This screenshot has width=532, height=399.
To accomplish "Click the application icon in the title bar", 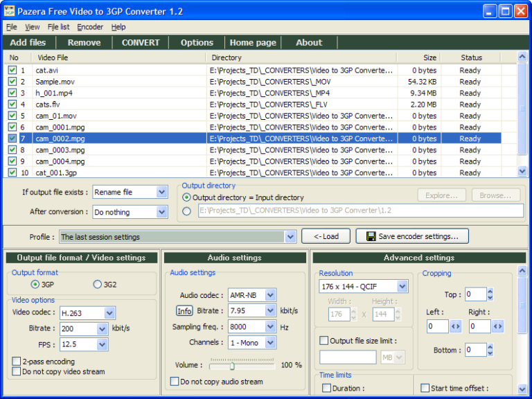I will (10, 10).
